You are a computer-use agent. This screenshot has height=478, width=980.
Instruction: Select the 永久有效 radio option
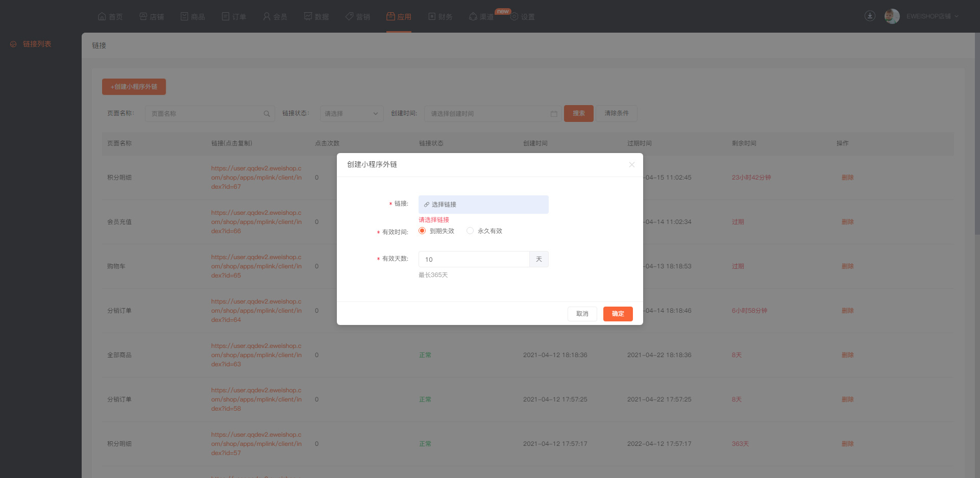470,231
